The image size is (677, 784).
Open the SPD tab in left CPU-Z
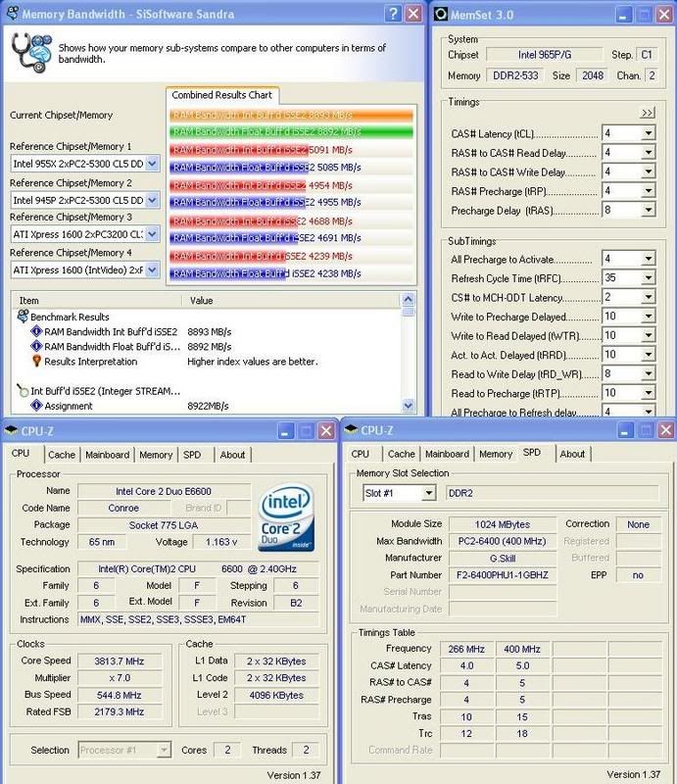click(x=192, y=455)
